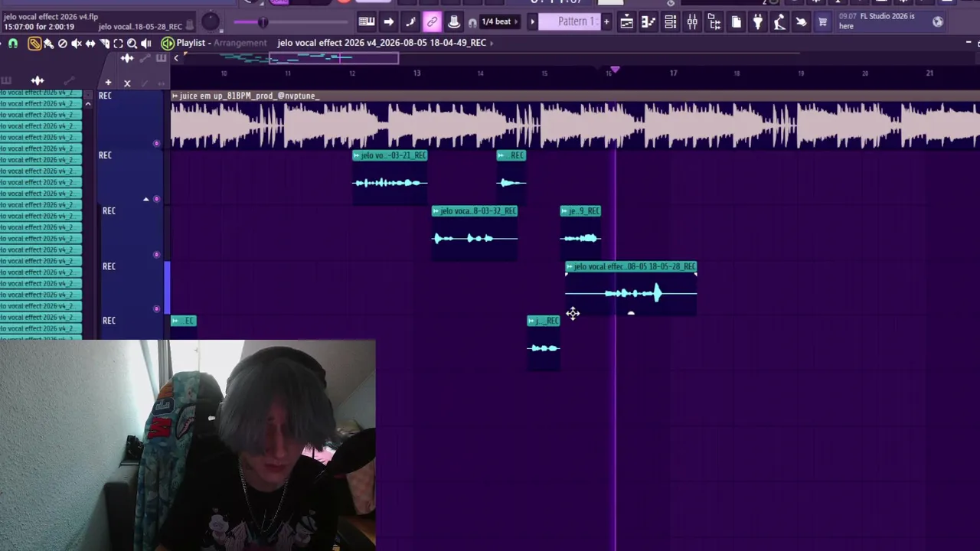The height and width of the screenshot is (551, 980).
Task: Toggle the main snap magnet in the top toolbar
Action: [472, 22]
